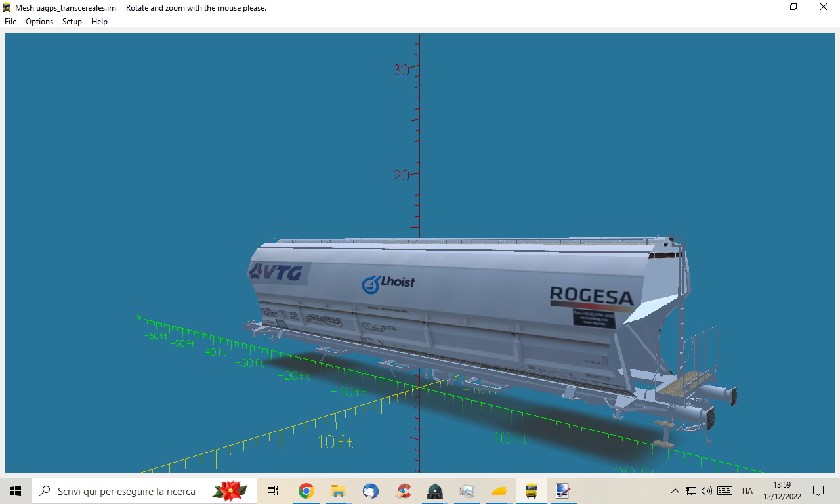Click the mesh viewer title bar app icon
The height and width of the screenshot is (504, 840).
(7, 8)
